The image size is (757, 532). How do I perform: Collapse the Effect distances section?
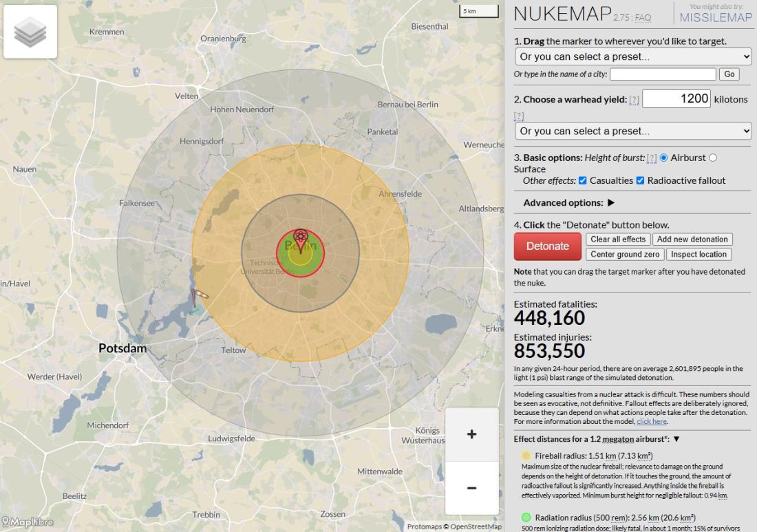tap(676, 439)
